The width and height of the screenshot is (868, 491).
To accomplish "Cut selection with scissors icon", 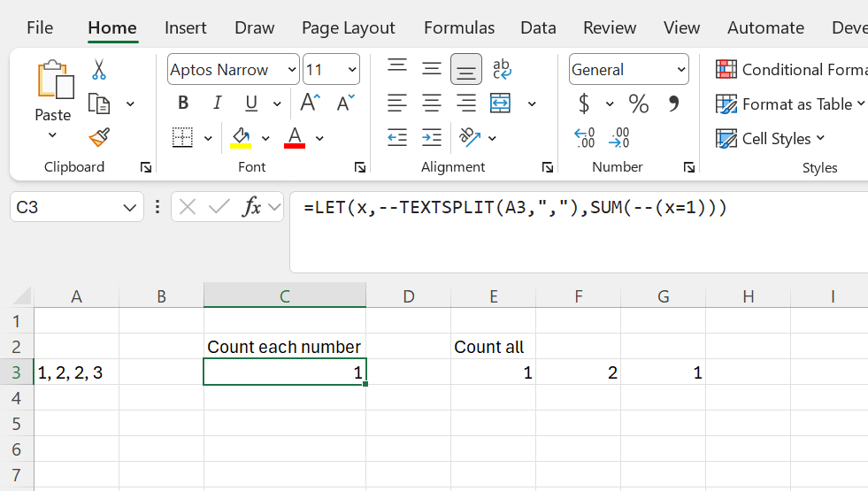I will tap(98, 70).
